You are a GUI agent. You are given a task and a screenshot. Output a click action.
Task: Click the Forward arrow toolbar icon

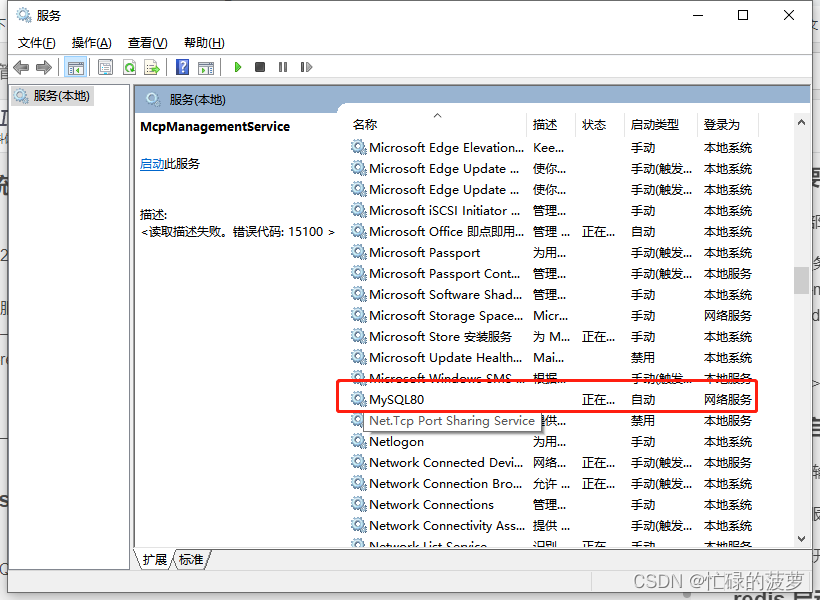[x=44, y=67]
